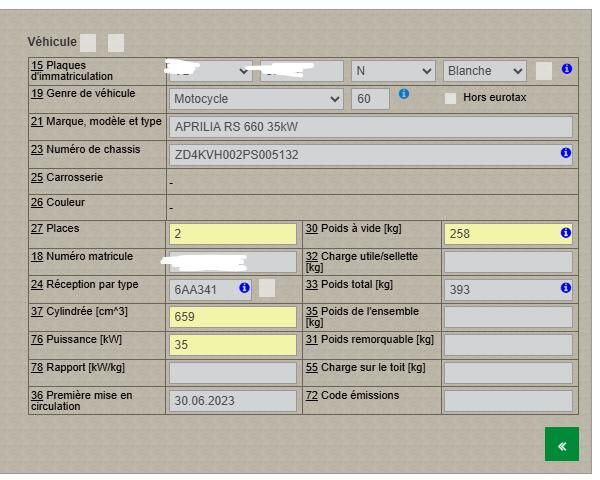
Task: Click info icon in Poids à vide field
Action: coord(565,233)
